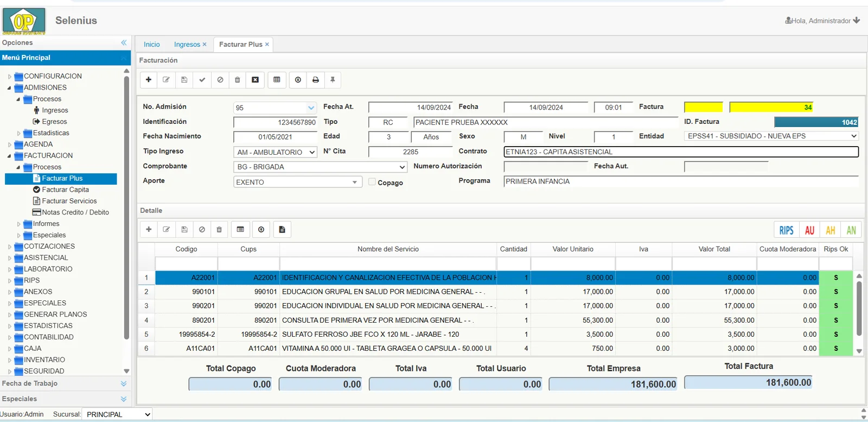Open Facturar Capita in the menu tree

click(65, 190)
